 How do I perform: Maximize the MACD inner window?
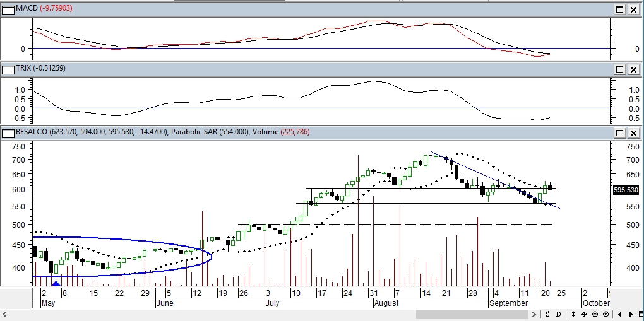pos(620,9)
